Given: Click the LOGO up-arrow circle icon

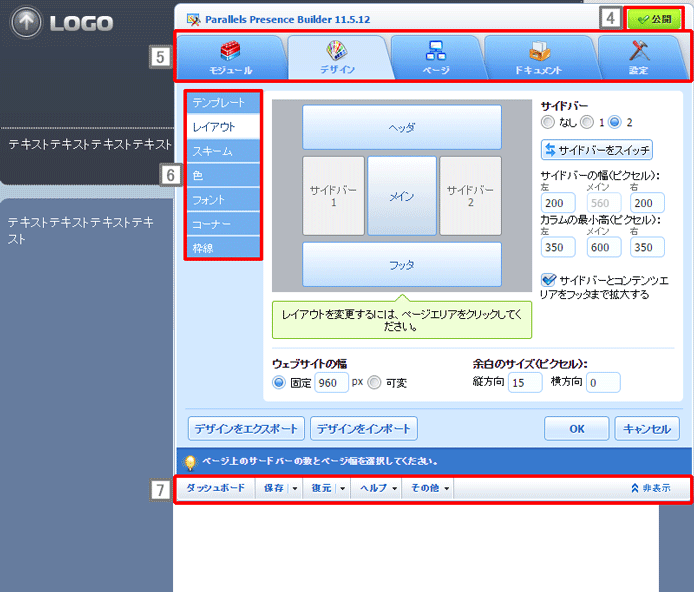Looking at the screenshot, I should point(27,22).
